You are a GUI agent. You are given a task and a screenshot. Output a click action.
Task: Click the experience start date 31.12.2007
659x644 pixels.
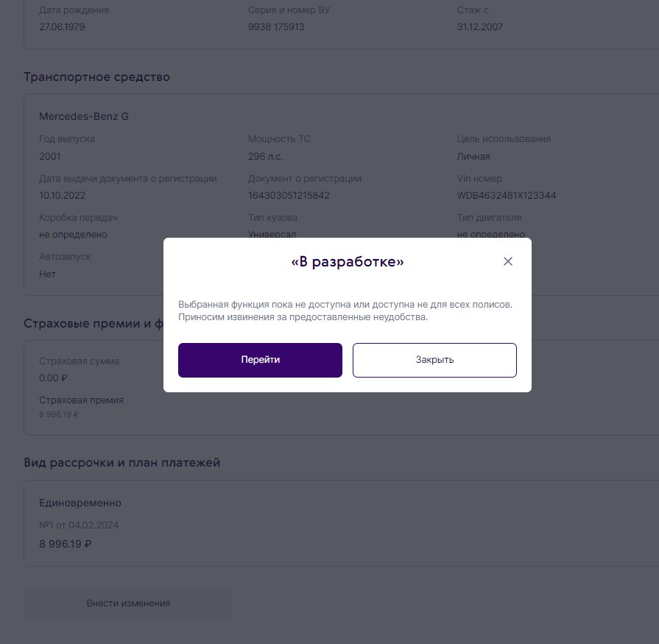pos(480,26)
